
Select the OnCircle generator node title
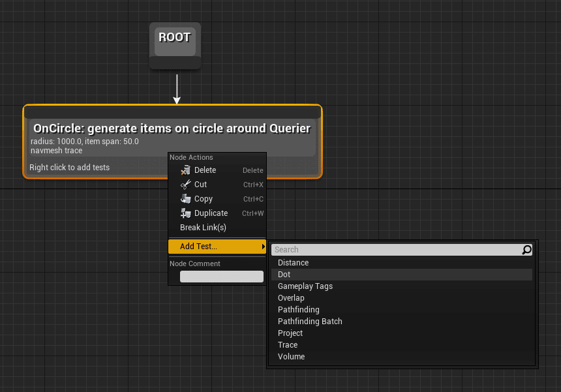(172, 128)
